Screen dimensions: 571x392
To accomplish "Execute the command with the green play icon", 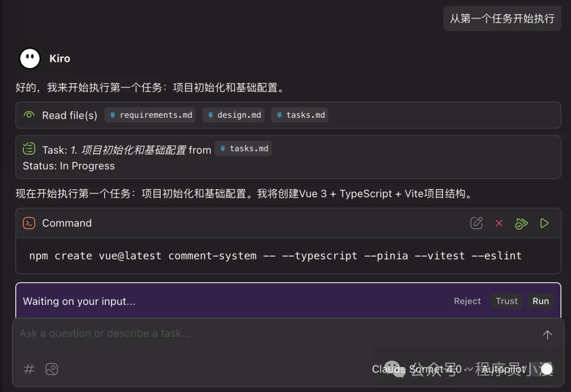I will click(545, 223).
